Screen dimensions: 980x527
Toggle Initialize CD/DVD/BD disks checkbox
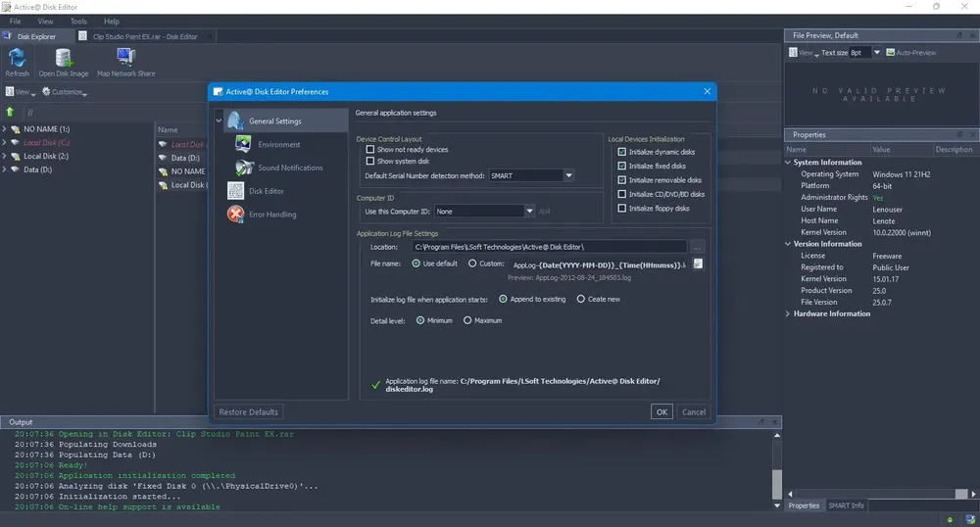[622, 194]
